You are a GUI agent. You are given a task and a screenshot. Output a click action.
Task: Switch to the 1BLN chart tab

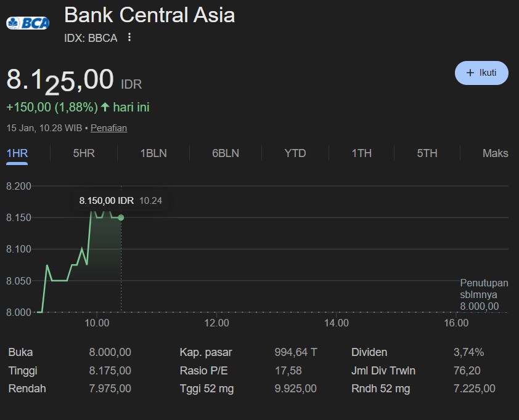pos(153,153)
